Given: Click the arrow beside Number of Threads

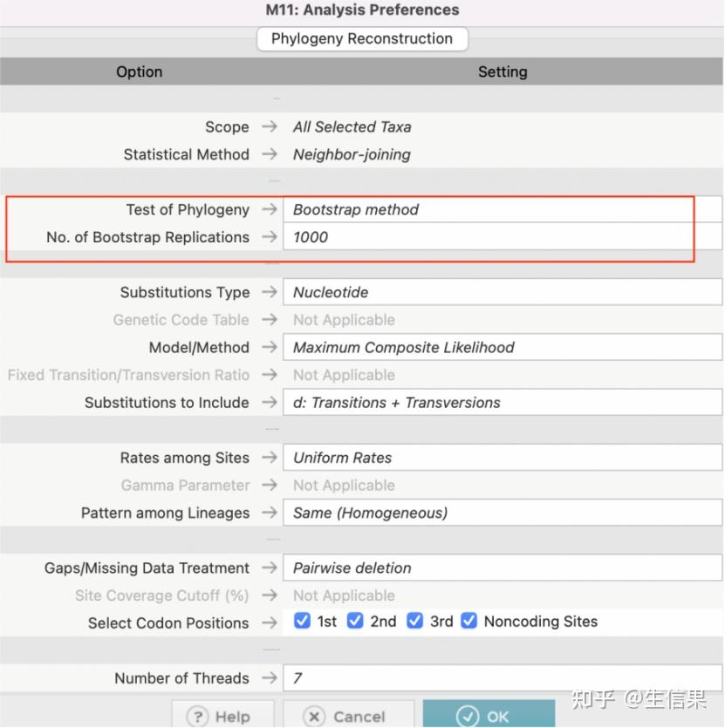Looking at the screenshot, I should tap(270, 677).
